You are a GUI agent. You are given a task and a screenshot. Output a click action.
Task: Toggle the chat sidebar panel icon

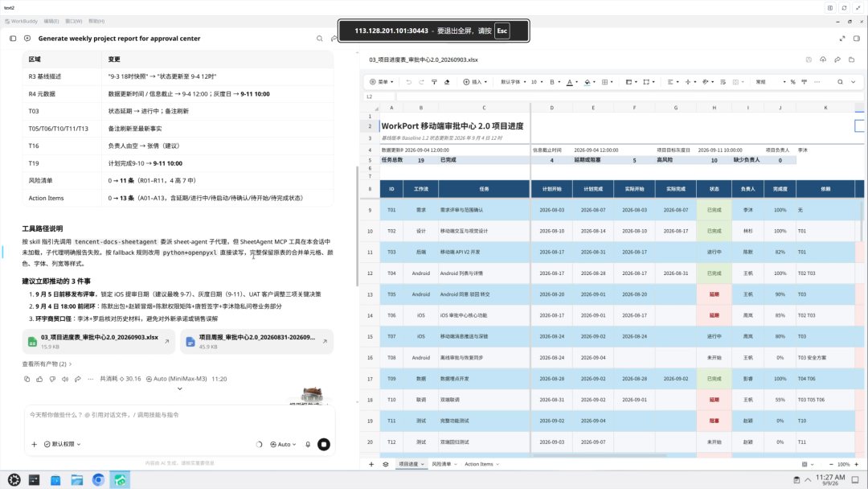pos(13,39)
